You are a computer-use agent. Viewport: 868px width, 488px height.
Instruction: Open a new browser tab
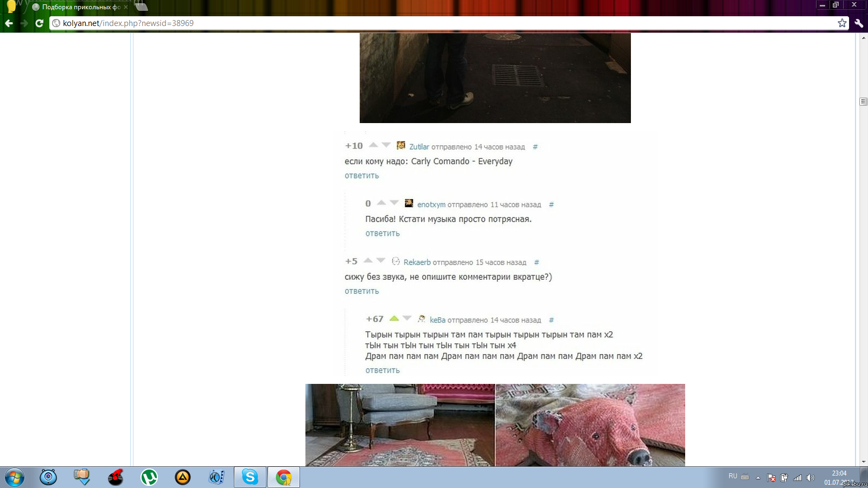pos(141,7)
